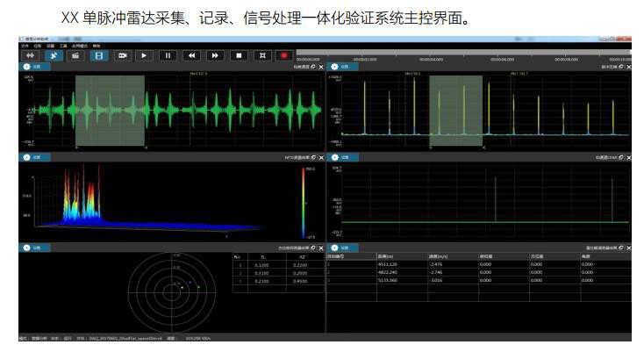Image resolution: width=644 pixels, height=352 pixels.
Task: Click the video camera toolbar icon
Action: point(123,55)
